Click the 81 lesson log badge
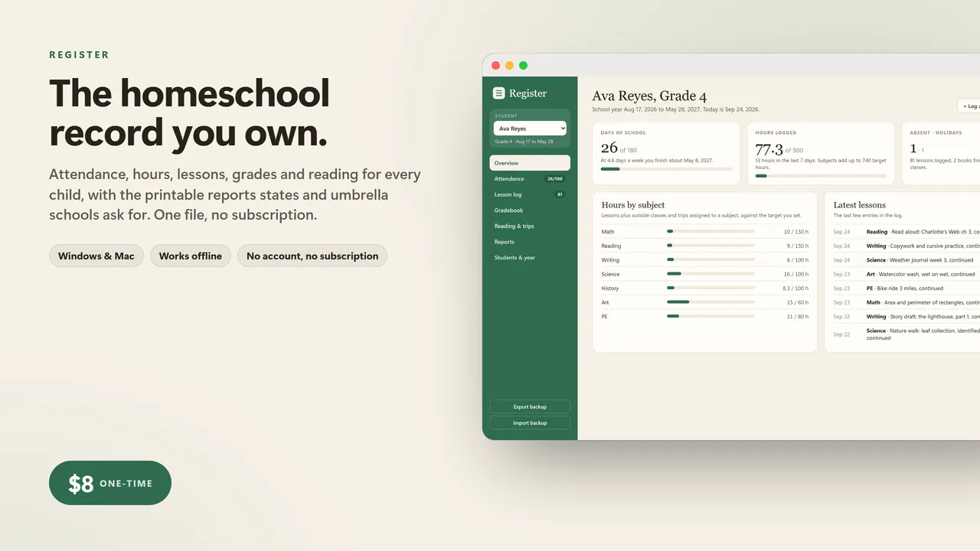 (x=560, y=194)
